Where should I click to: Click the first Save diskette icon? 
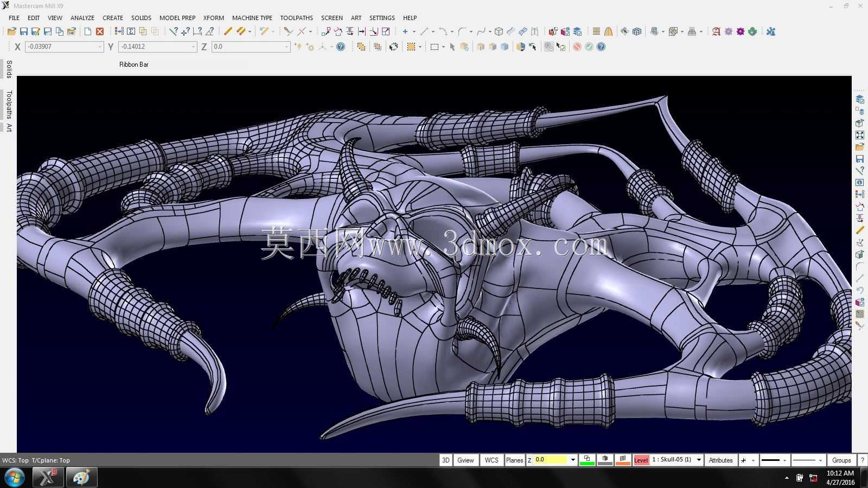click(x=23, y=31)
